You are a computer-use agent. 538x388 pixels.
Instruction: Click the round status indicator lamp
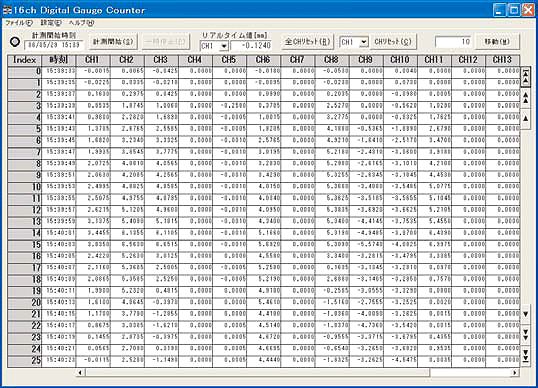click(15, 42)
